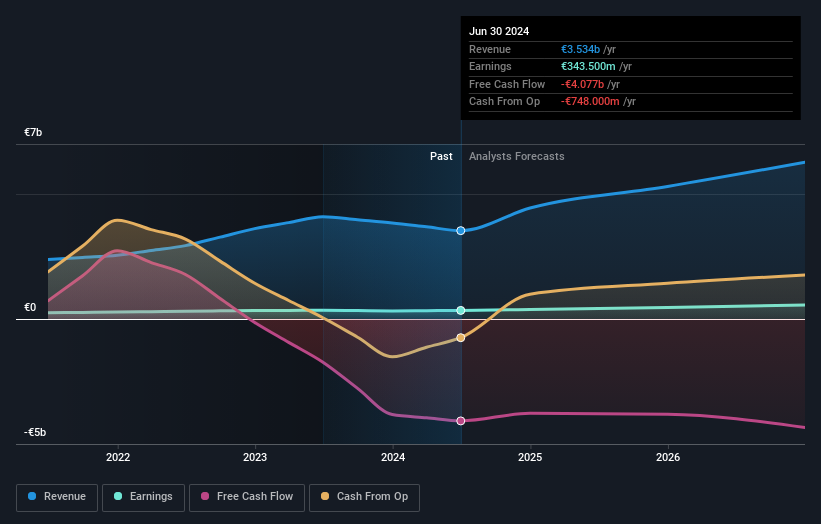Click the -€748.000m cash from op value
The image size is (821, 524).
point(590,102)
